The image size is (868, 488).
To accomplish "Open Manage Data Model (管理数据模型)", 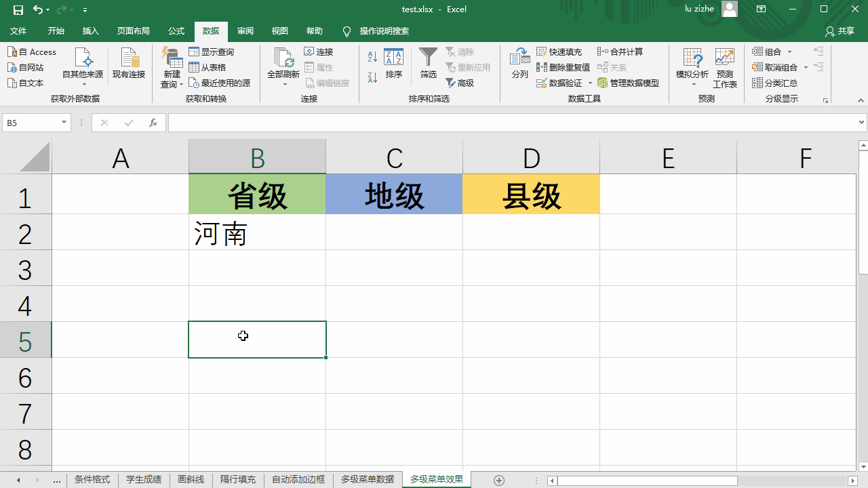I will coord(629,83).
